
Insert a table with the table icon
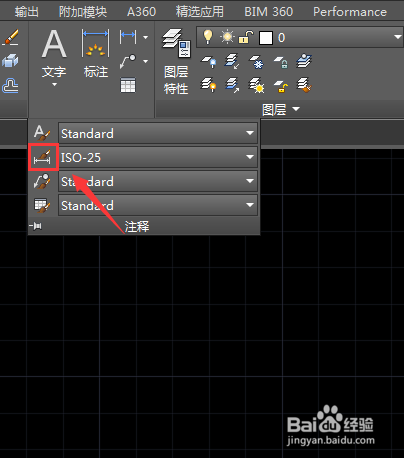[x=128, y=86]
